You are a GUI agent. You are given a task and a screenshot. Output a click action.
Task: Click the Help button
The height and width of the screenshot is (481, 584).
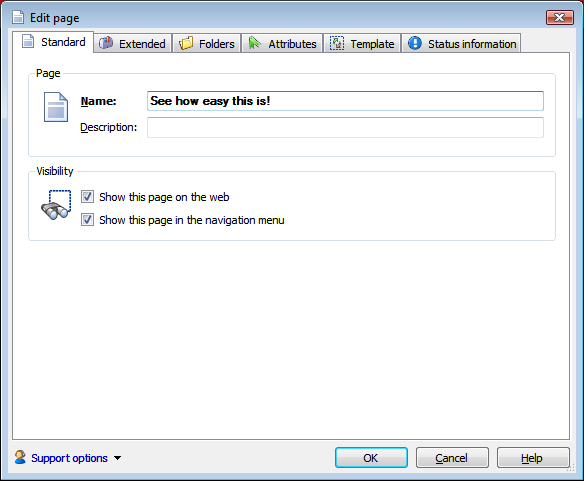(x=533, y=458)
